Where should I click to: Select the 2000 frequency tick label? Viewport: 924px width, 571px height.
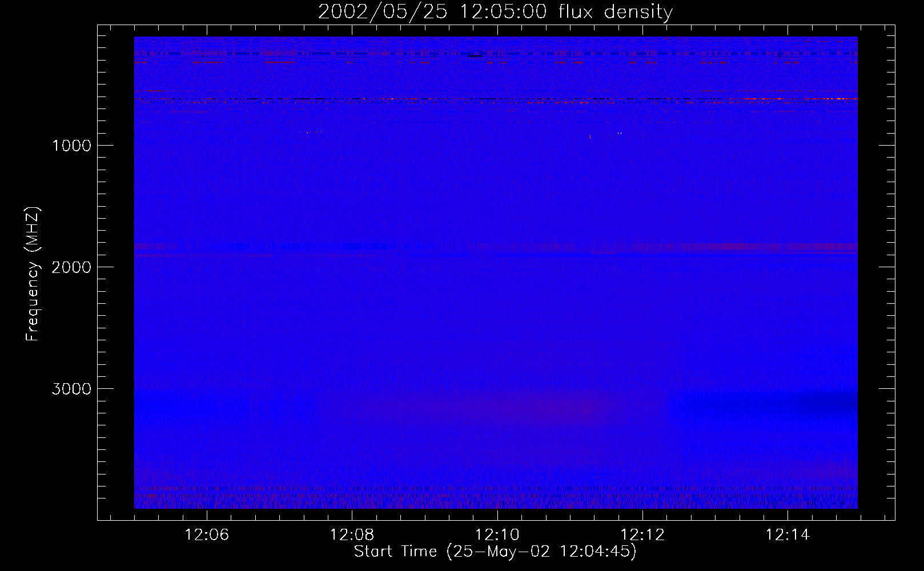[71, 267]
